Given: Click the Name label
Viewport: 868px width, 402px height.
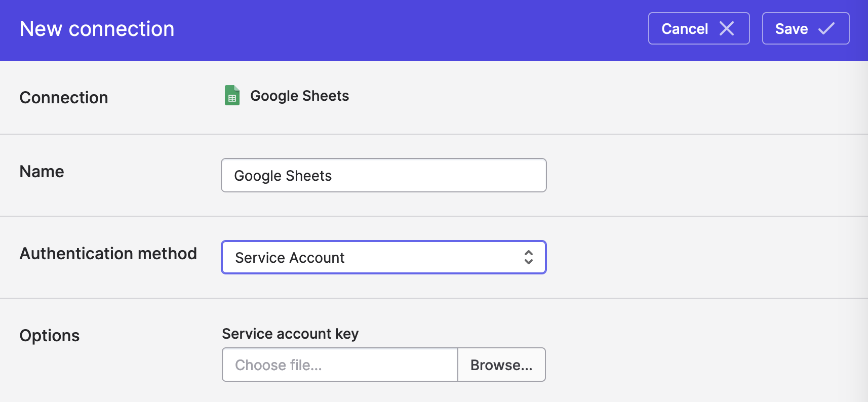Looking at the screenshot, I should coord(42,172).
